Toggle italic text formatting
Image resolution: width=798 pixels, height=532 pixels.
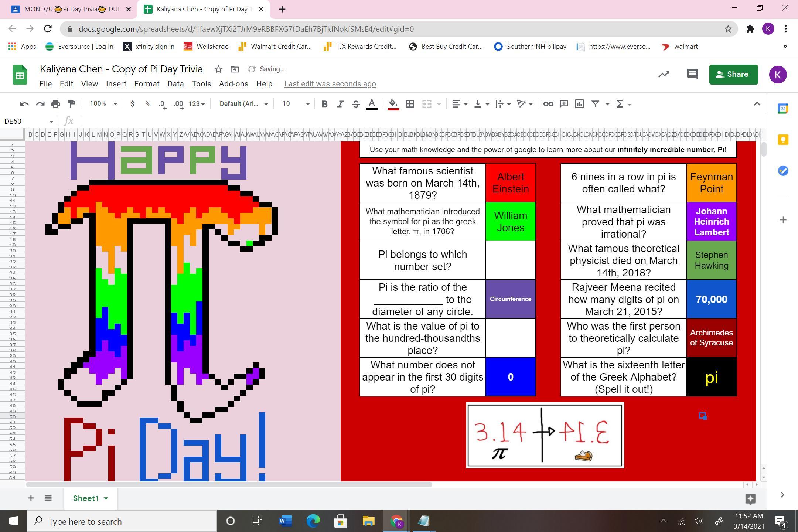click(x=340, y=104)
